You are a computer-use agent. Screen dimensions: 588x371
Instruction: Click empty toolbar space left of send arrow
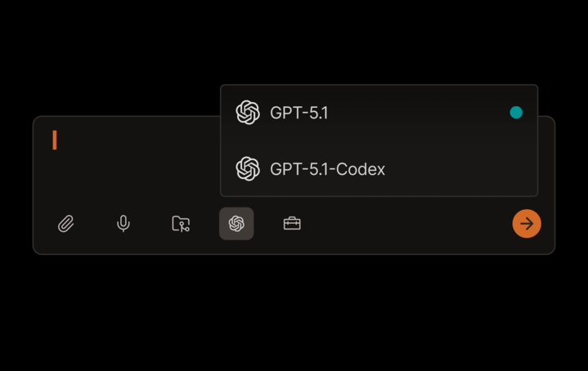(405, 224)
